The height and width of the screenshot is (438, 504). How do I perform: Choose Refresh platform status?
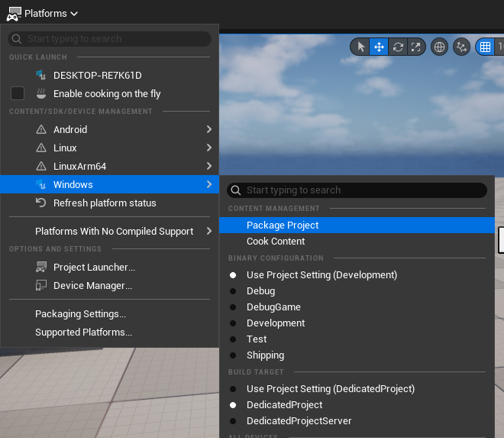click(110, 203)
